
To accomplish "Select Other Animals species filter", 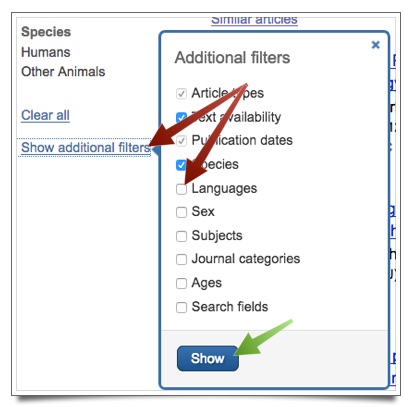I will [63, 72].
